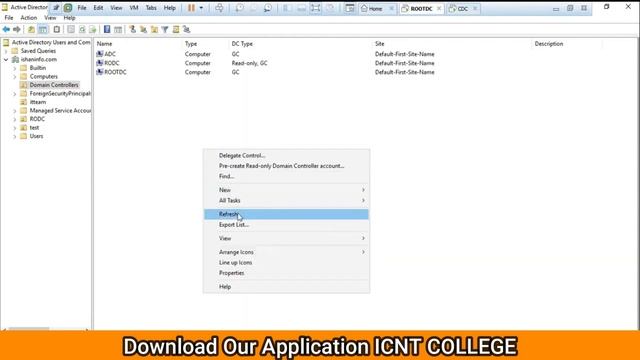
Task: Click the VMware take snapshot icon
Action: [239, 8]
